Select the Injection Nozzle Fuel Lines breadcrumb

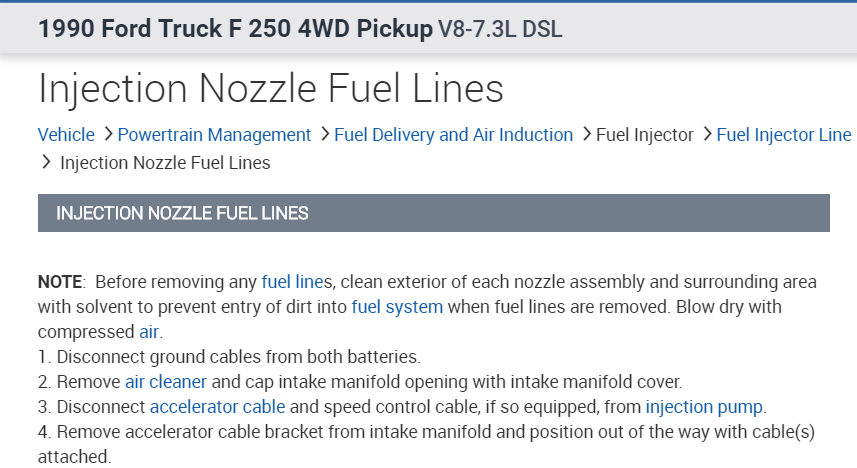pyautogui.click(x=165, y=162)
